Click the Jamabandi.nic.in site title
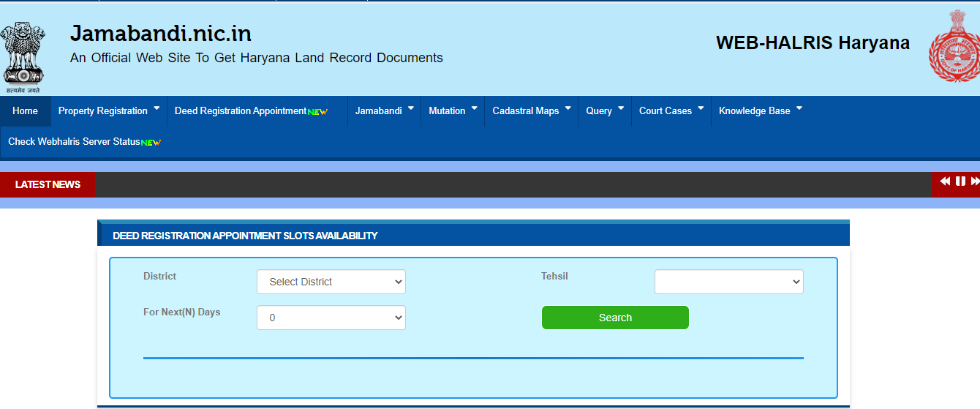Screen dimensions: 980x409 click(161, 34)
